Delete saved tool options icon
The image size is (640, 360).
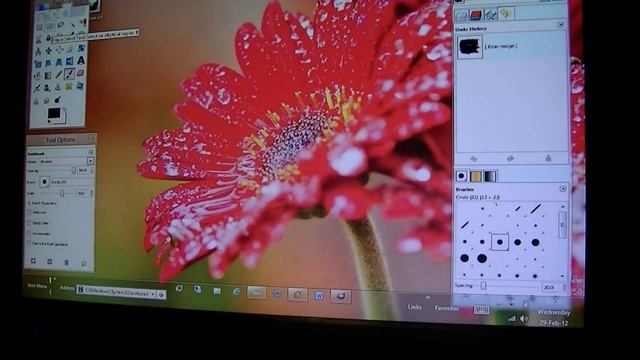[66, 262]
